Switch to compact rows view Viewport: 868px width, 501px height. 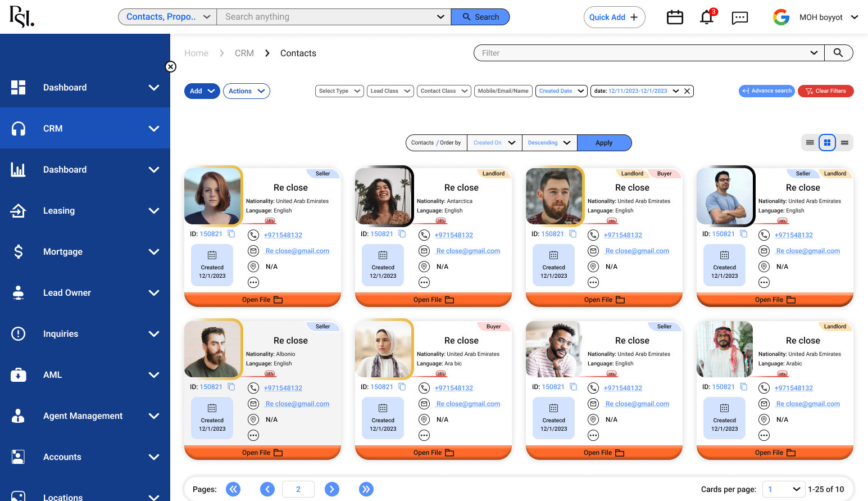[844, 143]
